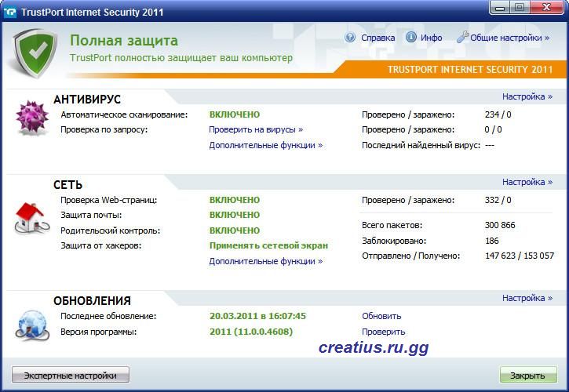The height and width of the screenshot is (392, 569).
Task: Click the Последний найденный вирус label
Action: (x=421, y=145)
